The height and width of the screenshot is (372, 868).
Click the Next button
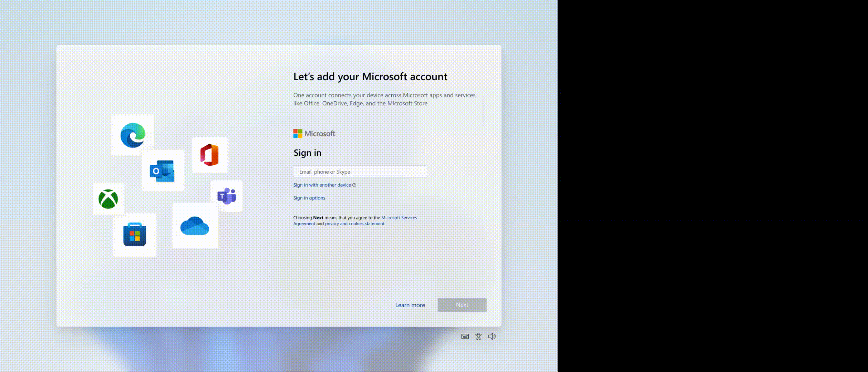(462, 305)
